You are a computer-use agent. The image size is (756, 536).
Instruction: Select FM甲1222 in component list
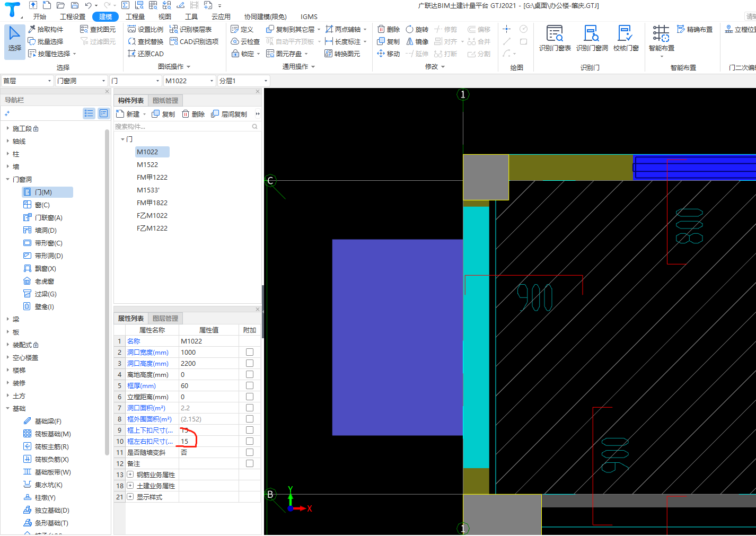(x=152, y=177)
